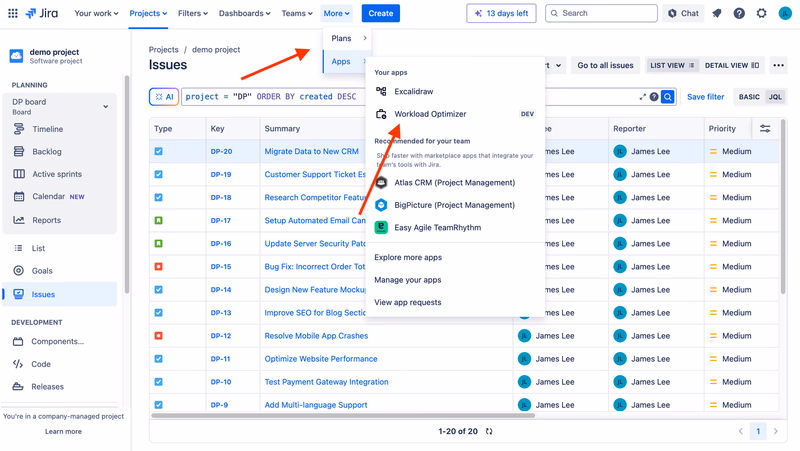Click the Jira logo
Viewport: 800px width, 451px height.
(42, 13)
